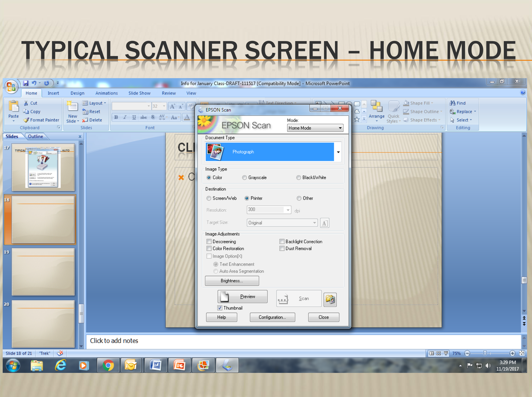Switch to Outline pane tab
This screenshot has width=532, height=397.
tap(36, 136)
